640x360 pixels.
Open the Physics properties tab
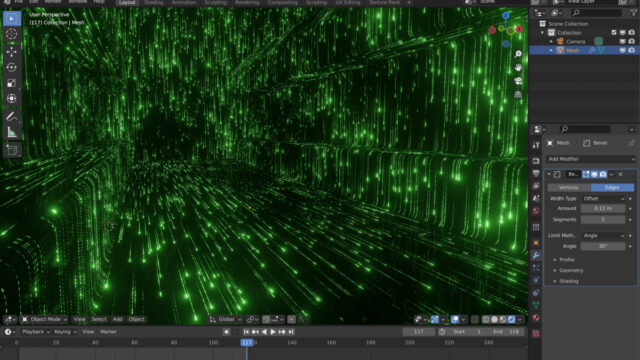coord(536,280)
